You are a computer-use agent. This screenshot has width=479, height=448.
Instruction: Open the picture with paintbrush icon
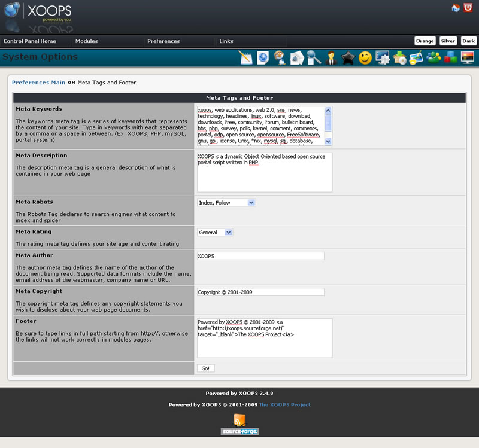(x=416, y=57)
